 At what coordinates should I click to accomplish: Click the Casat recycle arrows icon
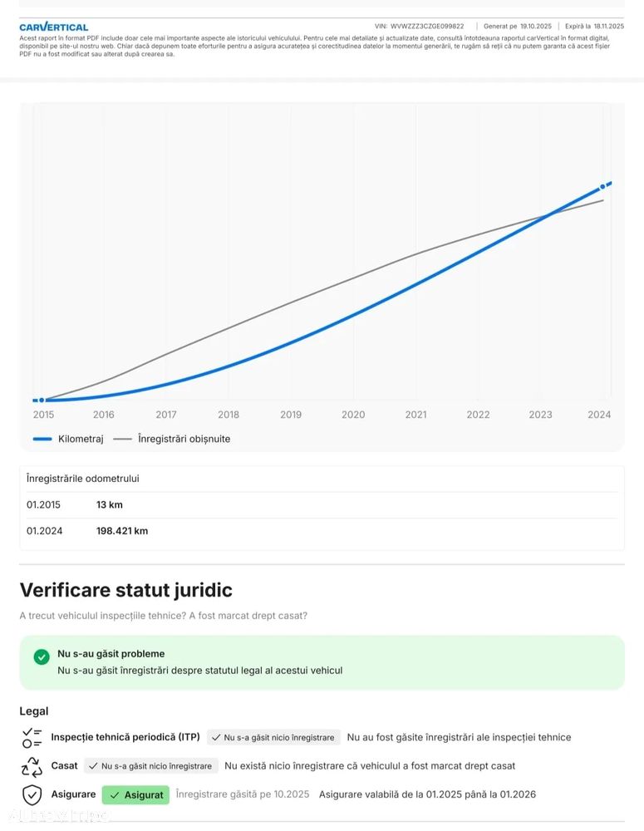point(32,766)
